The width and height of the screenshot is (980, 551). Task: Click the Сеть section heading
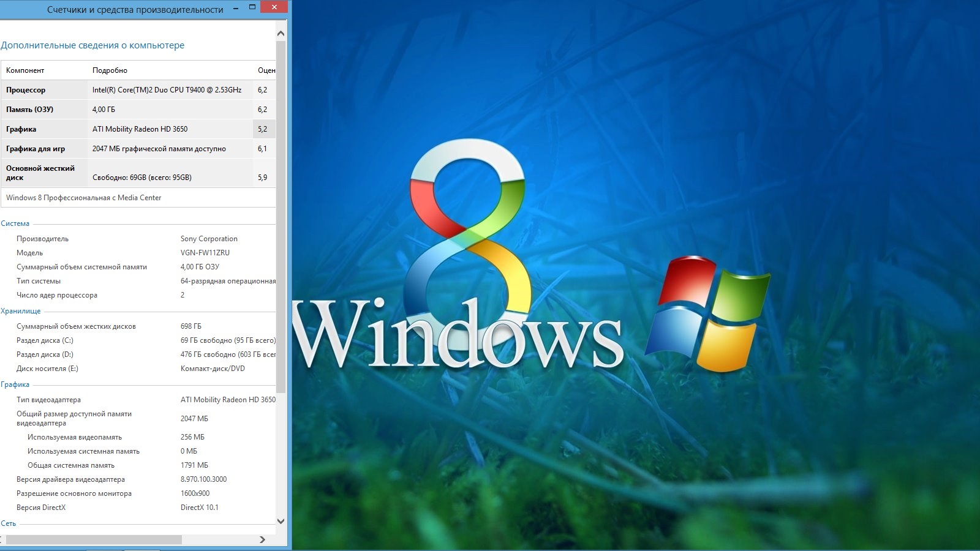click(9, 523)
